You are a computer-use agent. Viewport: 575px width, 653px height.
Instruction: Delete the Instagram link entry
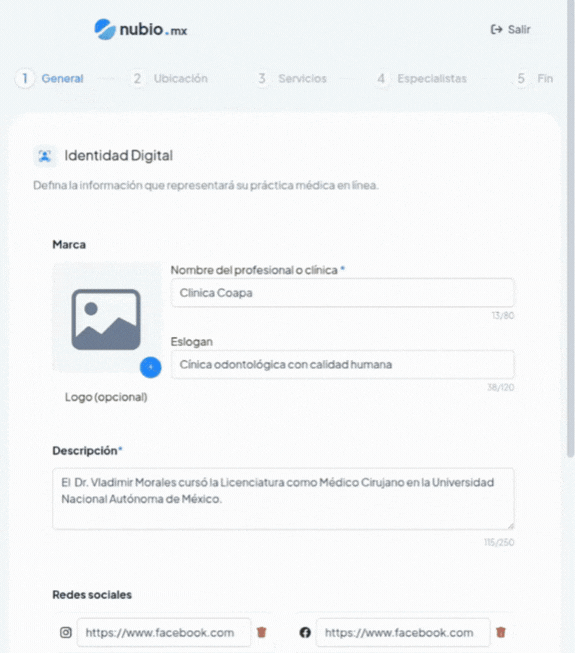pos(261,632)
